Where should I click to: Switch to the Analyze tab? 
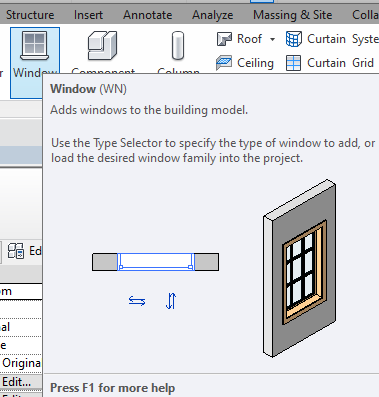[x=213, y=15]
